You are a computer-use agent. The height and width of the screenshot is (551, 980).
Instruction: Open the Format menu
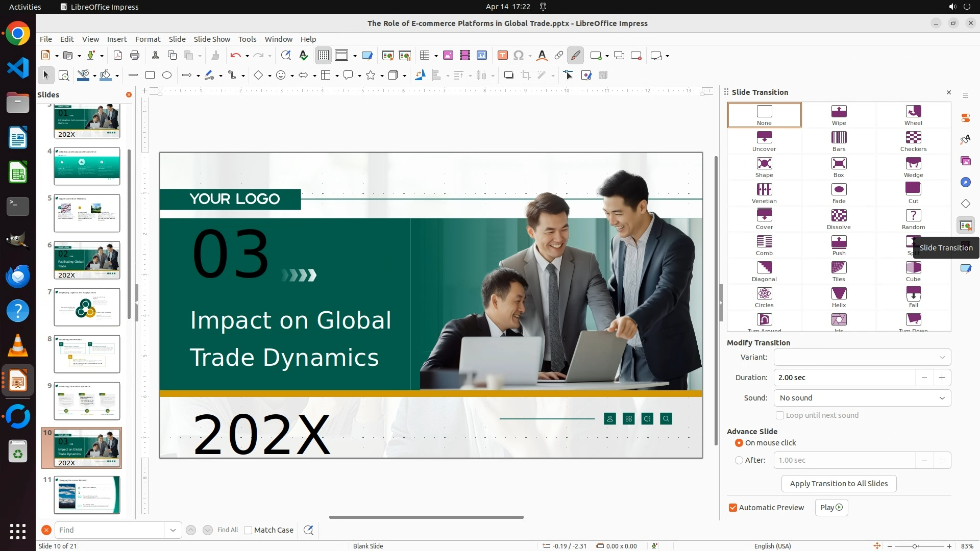point(148,39)
